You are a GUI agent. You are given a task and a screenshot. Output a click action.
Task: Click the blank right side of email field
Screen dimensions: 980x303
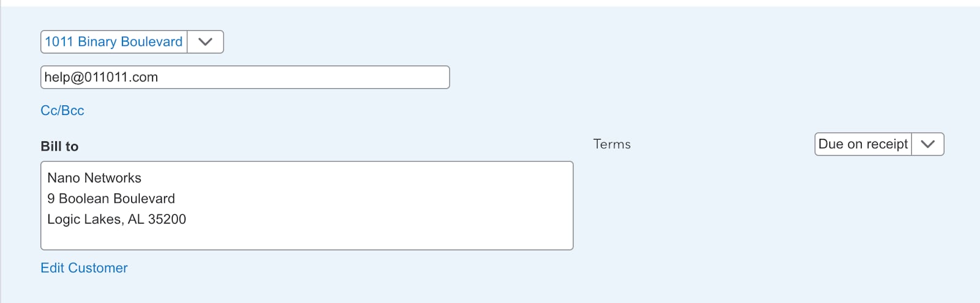367,77
